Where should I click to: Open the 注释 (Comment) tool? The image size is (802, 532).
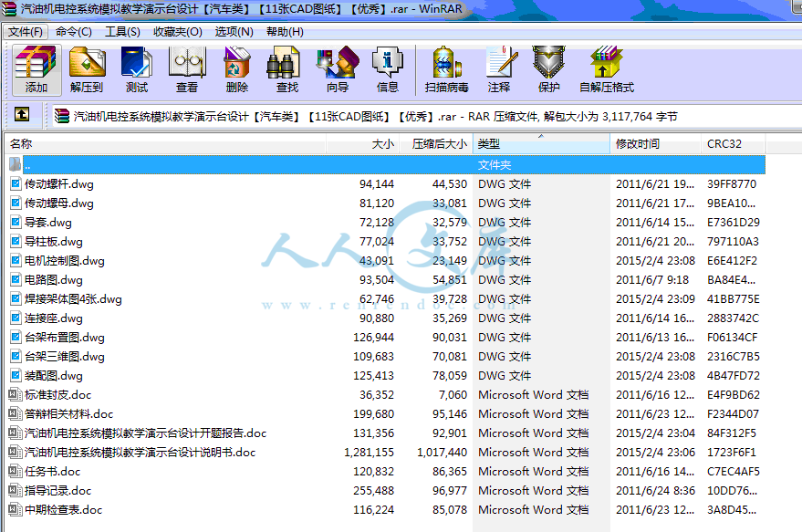(x=499, y=69)
